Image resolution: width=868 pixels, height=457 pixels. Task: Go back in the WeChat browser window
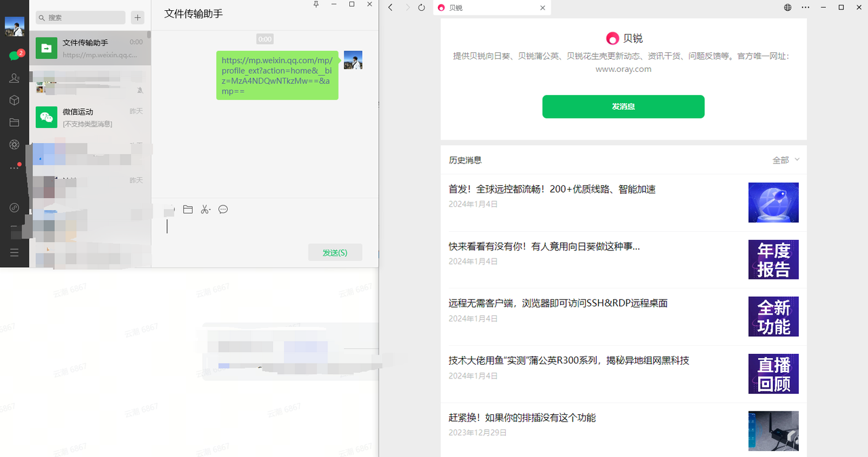tap(390, 7)
